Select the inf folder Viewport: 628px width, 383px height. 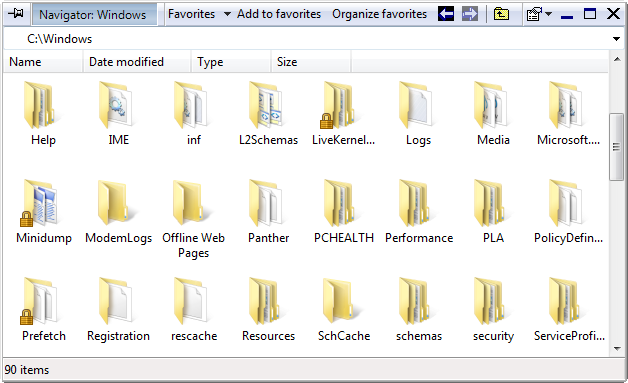pyautogui.click(x=194, y=114)
